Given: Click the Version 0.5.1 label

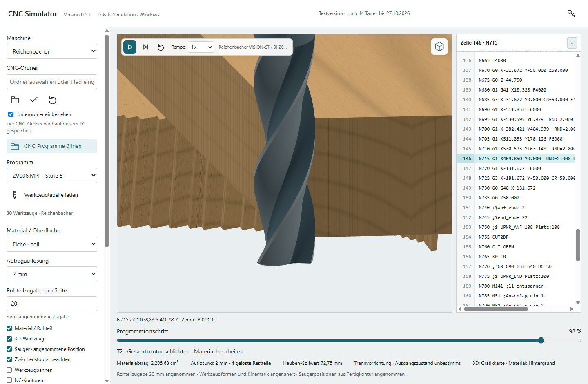Looking at the screenshot, I should click(x=77, y=15).
